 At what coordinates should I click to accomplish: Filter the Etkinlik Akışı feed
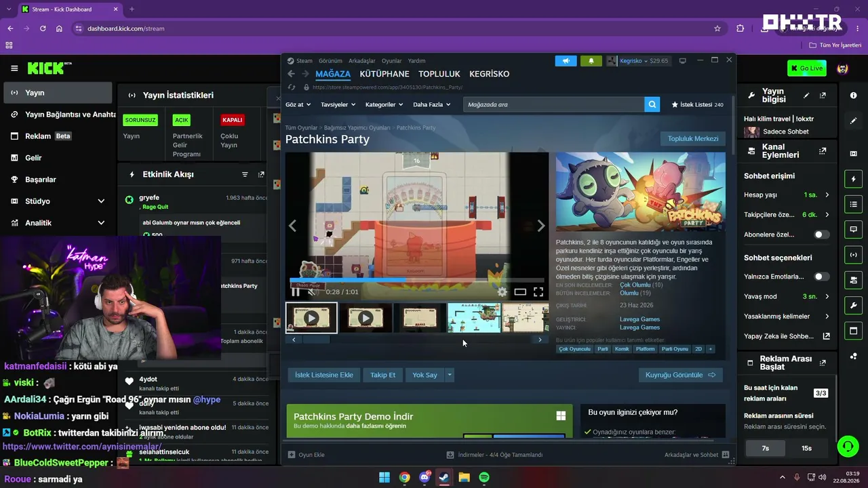click(x=245, y=174)
